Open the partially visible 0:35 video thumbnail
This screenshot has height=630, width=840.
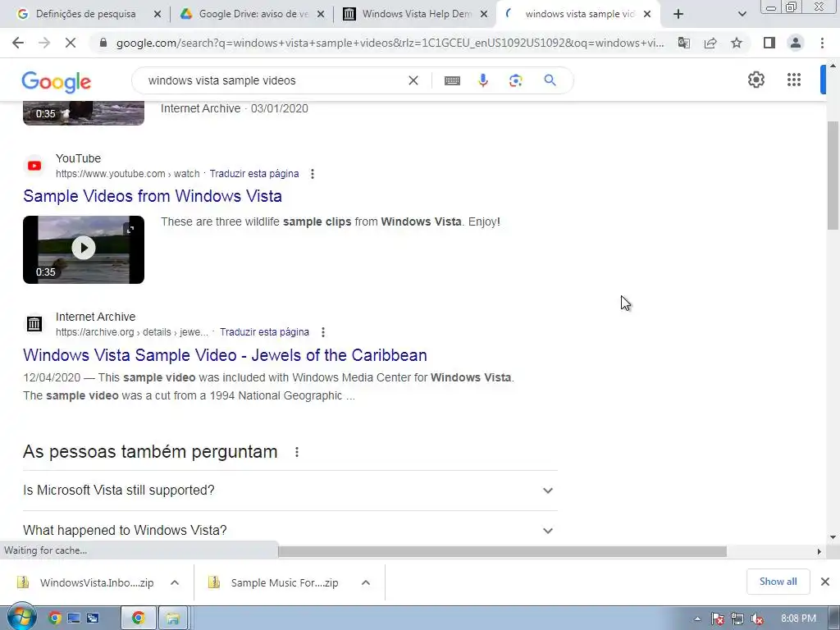pyautogui.click(x=84, y=113)
